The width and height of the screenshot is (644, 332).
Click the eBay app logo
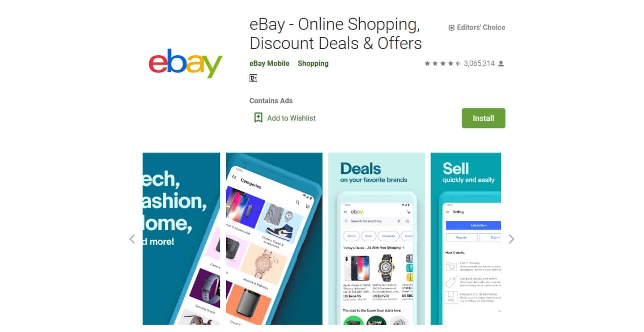coord(185,63)
